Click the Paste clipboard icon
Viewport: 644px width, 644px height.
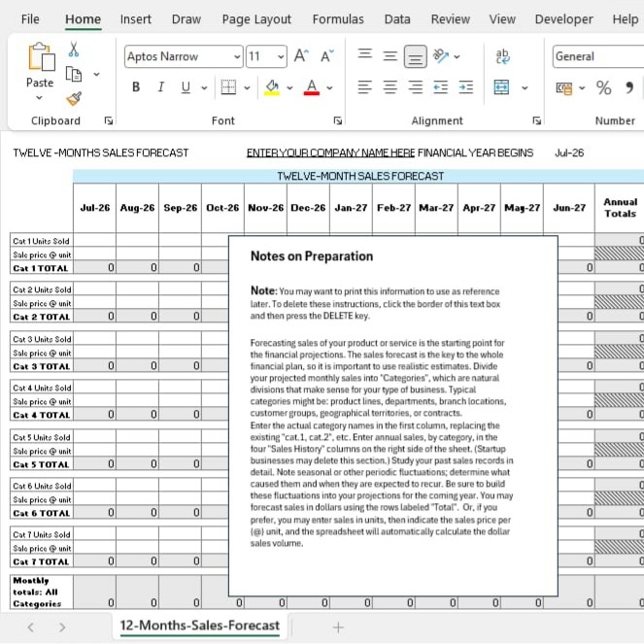click(41, 56)
